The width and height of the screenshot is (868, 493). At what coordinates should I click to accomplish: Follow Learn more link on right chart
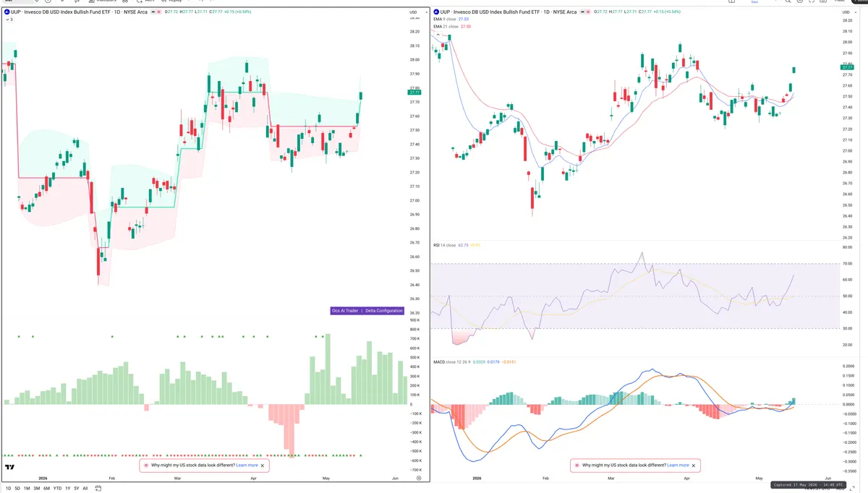(678, 466)
